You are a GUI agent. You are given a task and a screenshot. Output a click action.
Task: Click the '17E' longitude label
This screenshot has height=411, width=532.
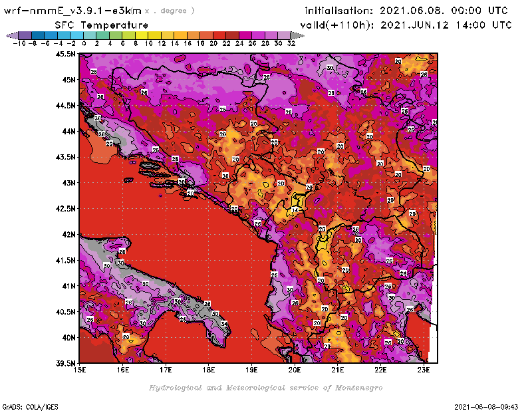[x=166, y=370]
